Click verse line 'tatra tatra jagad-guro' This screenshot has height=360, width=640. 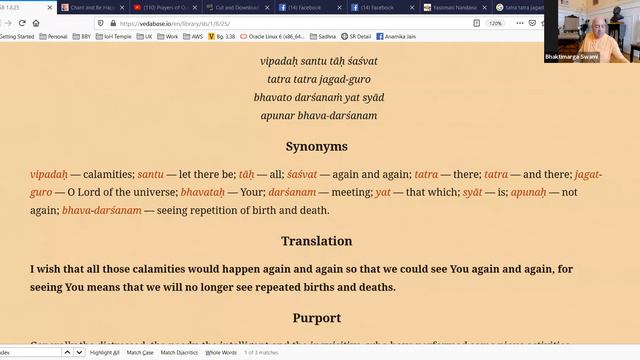point(319,79)
